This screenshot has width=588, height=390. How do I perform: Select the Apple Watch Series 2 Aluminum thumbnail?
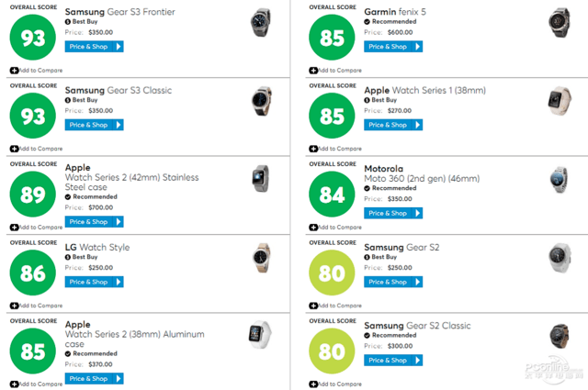(x=260, y=336)
